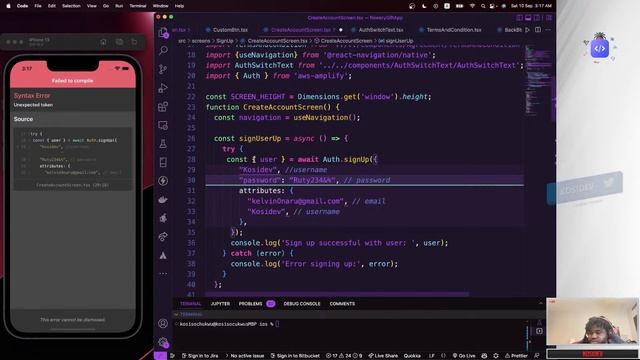The image size is (640, 360).
Task: Run the file with the play icon
Action: [x=527, y=30]
